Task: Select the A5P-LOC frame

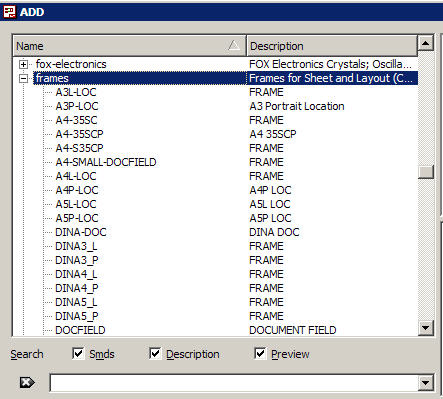Action: [77, 218]
